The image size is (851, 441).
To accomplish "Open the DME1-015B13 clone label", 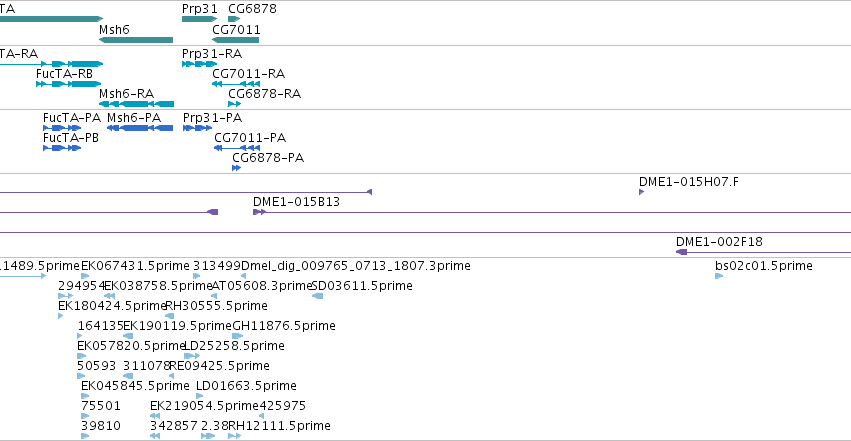I will pos(296,202).
